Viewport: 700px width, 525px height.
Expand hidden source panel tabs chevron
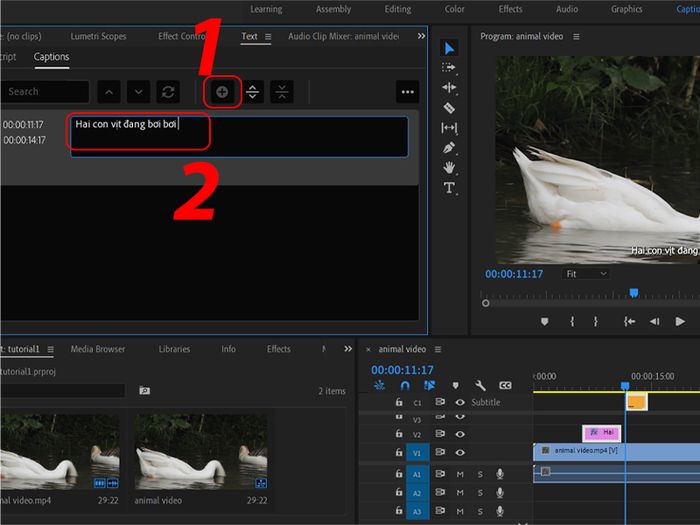pos(421,36)
